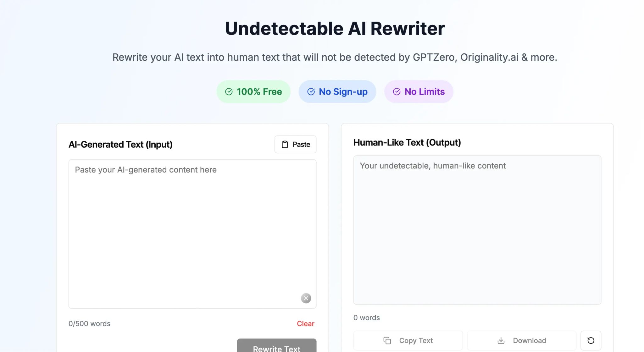Click inside the human-like output text area
Image resolution: width=644 pixels, height=352 pixels.
point(477,230)
